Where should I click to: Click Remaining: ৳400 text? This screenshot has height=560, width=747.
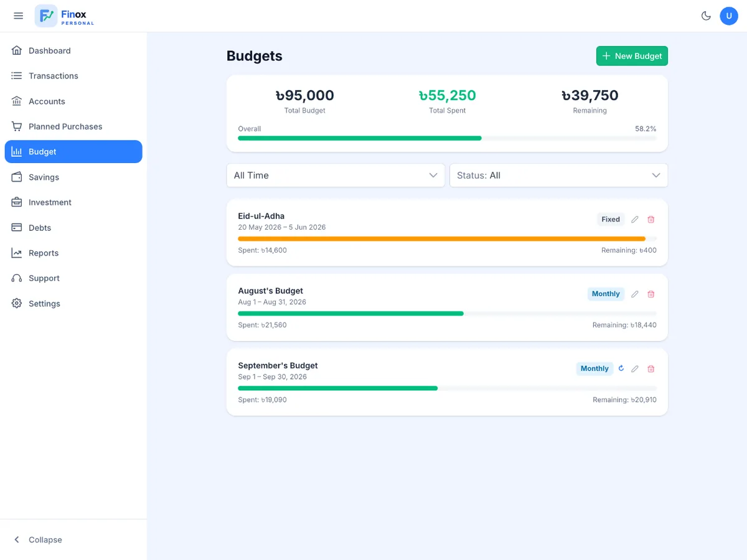(x=629, y=250)
